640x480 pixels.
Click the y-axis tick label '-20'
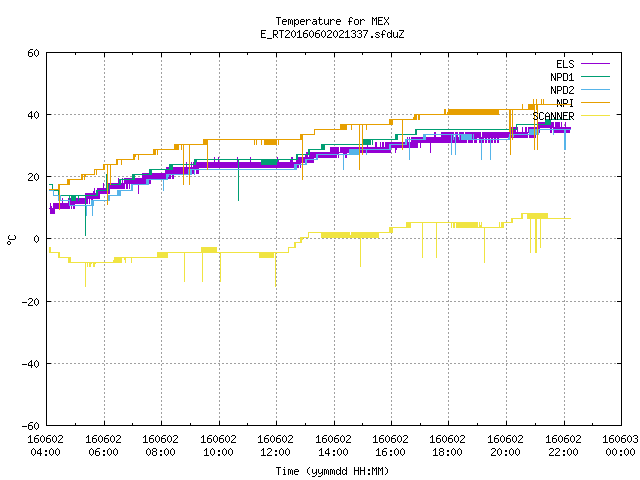(31, 302)
